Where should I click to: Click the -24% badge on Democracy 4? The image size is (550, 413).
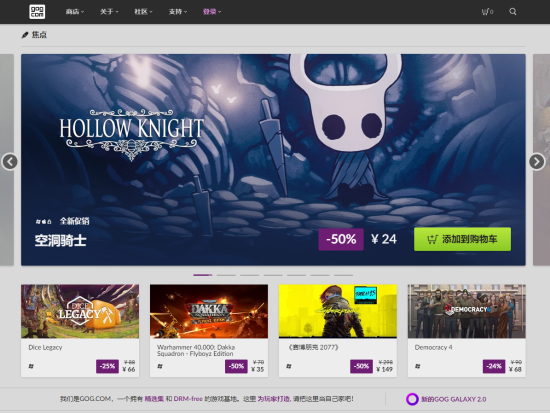click(x=494, y=366)
